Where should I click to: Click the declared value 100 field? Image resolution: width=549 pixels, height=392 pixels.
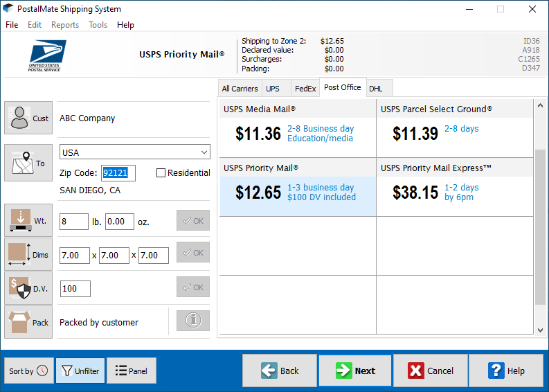click(75, 289)
